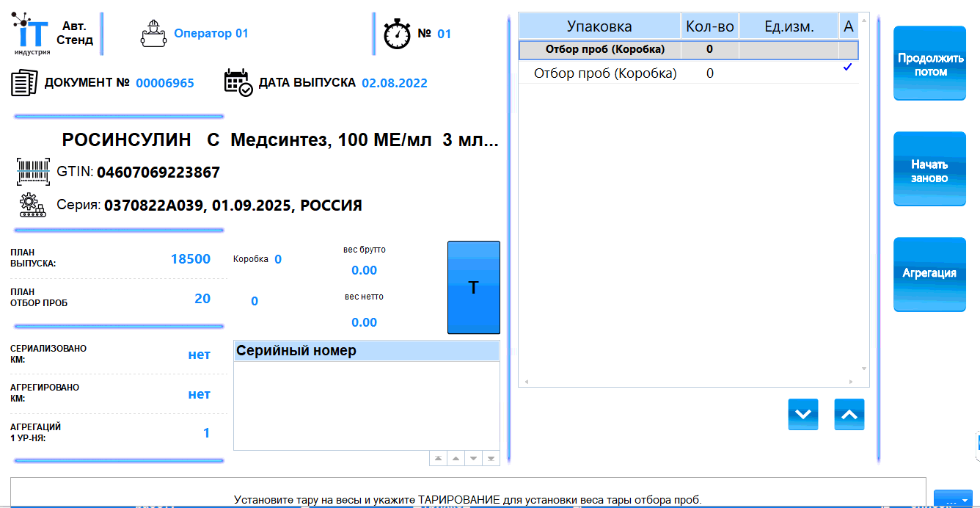Click the АГРЕГАЦИЙ 1 УР-НЯ value 1
980x508 pixels.
[207, 433]
